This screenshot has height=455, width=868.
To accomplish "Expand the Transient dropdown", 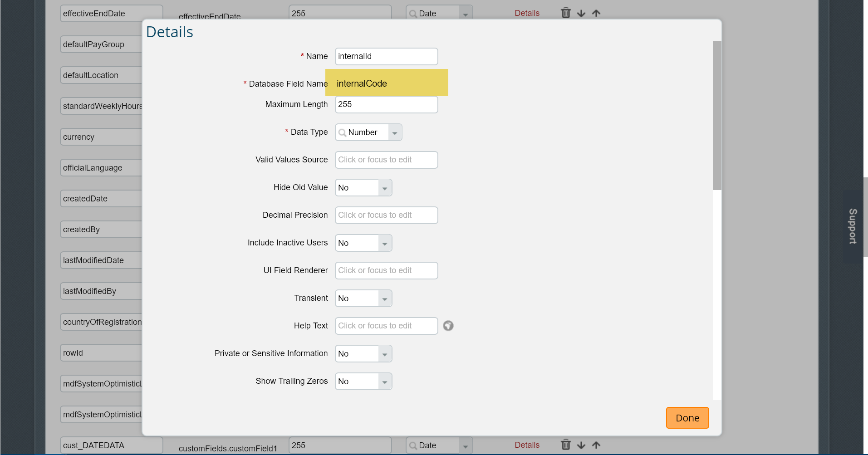I will click(385, 298).
